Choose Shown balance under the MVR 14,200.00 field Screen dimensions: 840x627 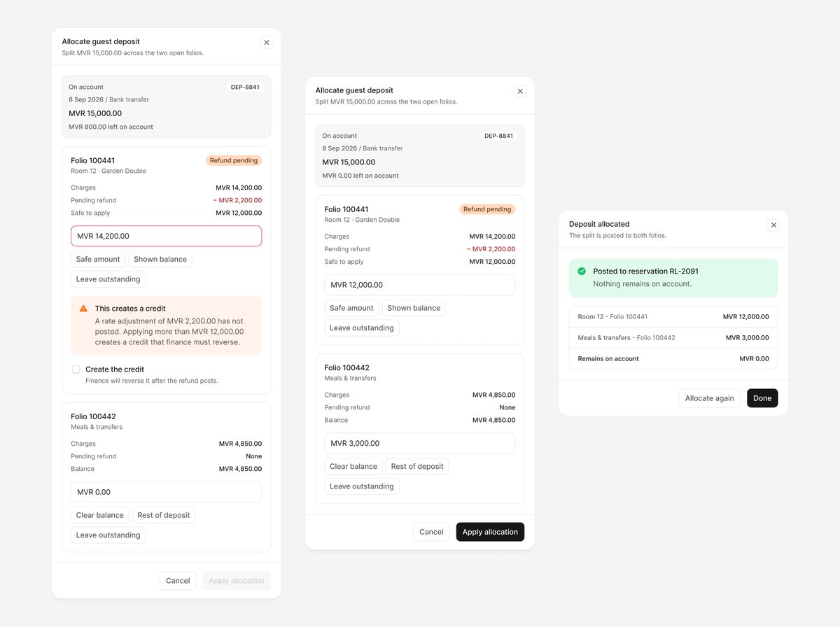(160, 260)
